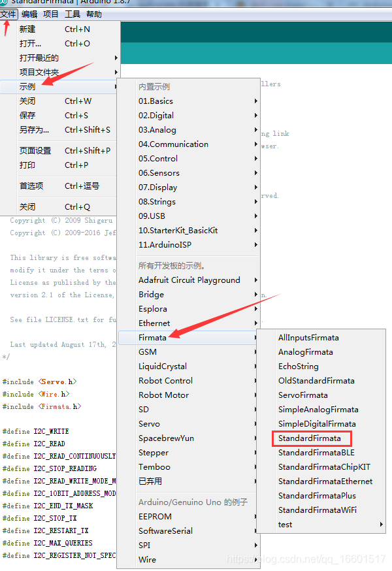
Task: Select 打开... menu entry
Action: tap(60, 43)
